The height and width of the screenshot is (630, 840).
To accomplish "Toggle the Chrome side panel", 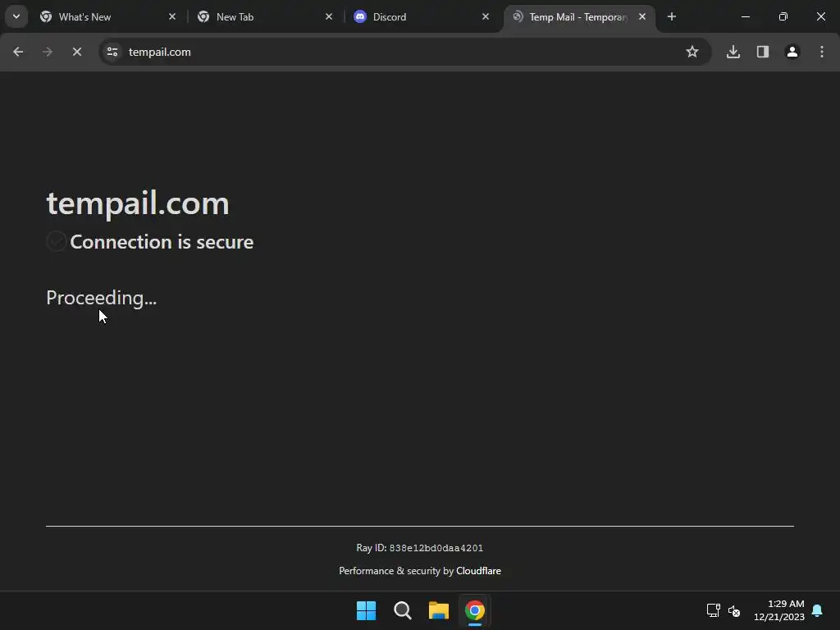I will pyautogui.click(x=763, y=52).
